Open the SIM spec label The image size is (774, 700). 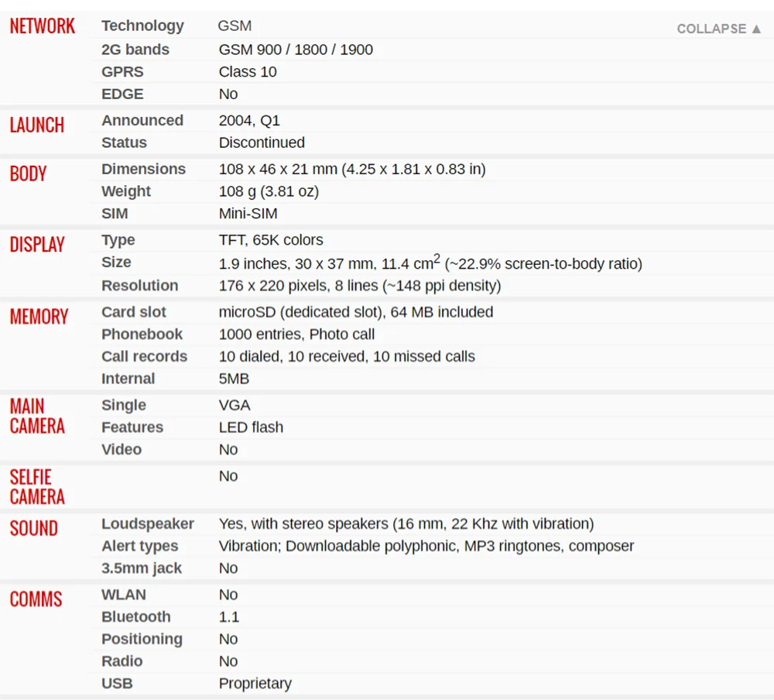115,214
